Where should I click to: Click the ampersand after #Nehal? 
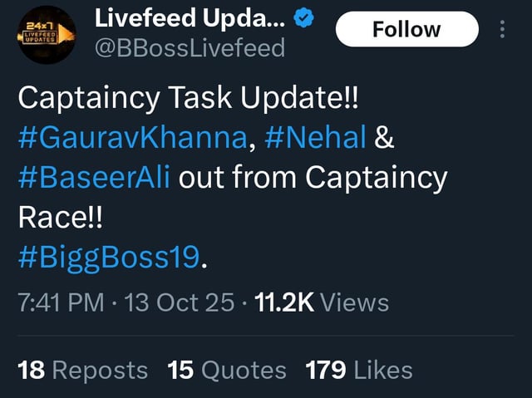(x=385, y=137)
